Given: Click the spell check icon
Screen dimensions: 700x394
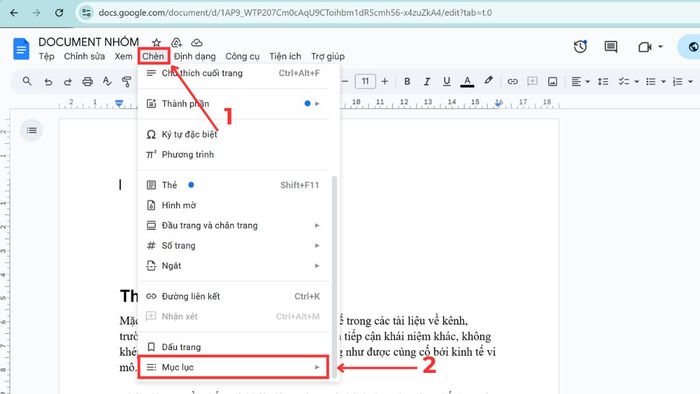Looking at the screenshot, I should 107,81.
